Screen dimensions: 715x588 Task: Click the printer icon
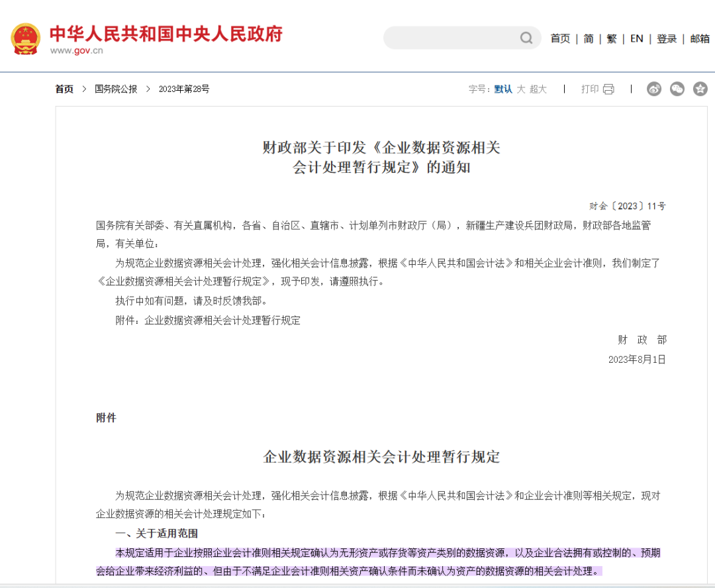coord(608,89)
